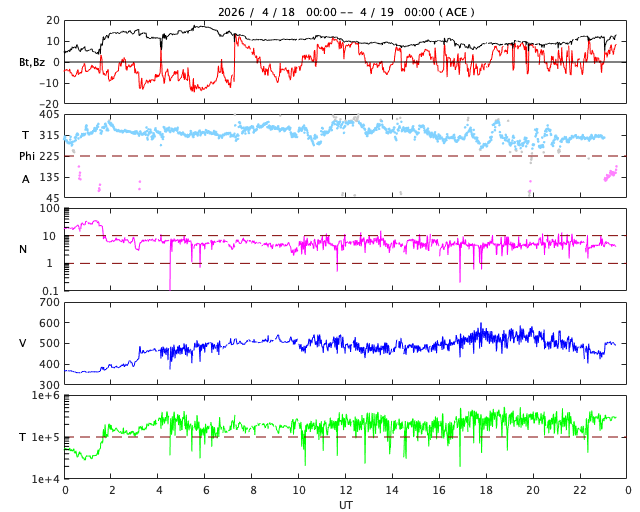Click the "225" tick label next to Phi
The image size is (640, 512).
pyautogui.click(x=49, y=156)
